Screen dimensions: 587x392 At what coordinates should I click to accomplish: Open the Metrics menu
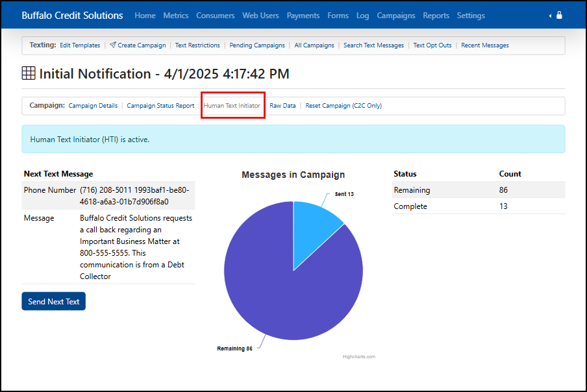coord(176,16)
